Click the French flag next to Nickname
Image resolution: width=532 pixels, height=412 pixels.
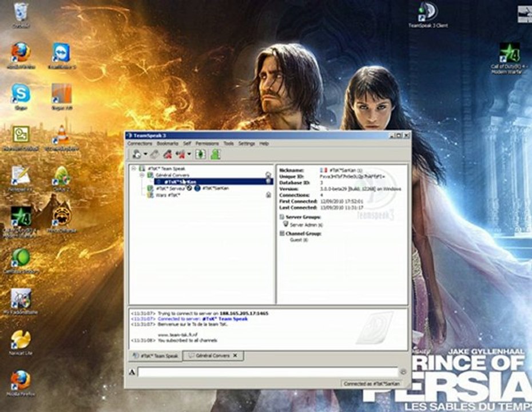coord(323,170)
